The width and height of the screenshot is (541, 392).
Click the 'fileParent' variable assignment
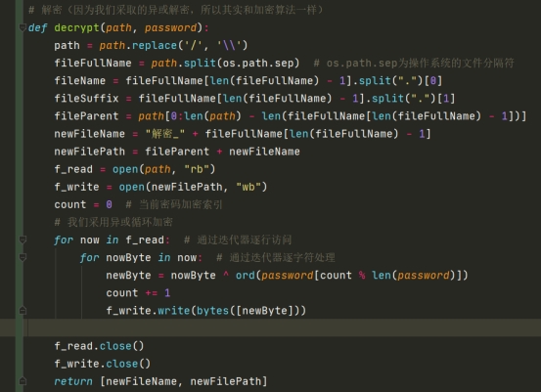tap(86, 116)
